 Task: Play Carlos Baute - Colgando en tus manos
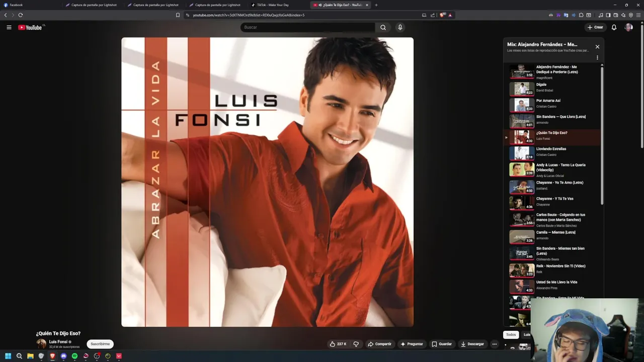pyautogui.click(x=553, y=220)
